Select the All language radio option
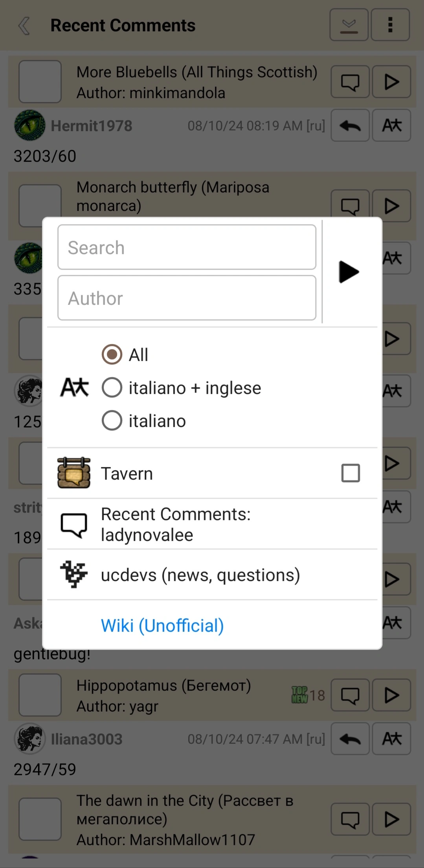 click(x=112, y=354)
